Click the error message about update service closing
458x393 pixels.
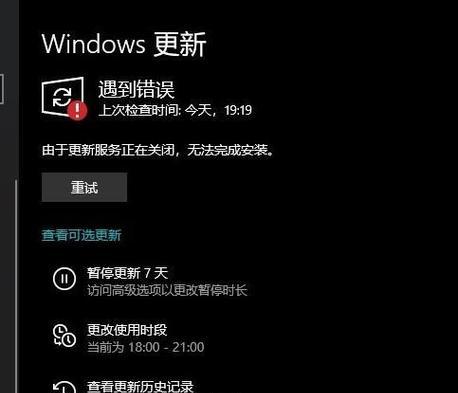[x=158, y=150]
